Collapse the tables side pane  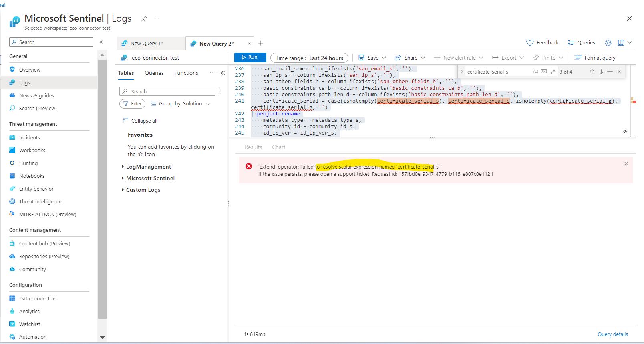point(223,73)
